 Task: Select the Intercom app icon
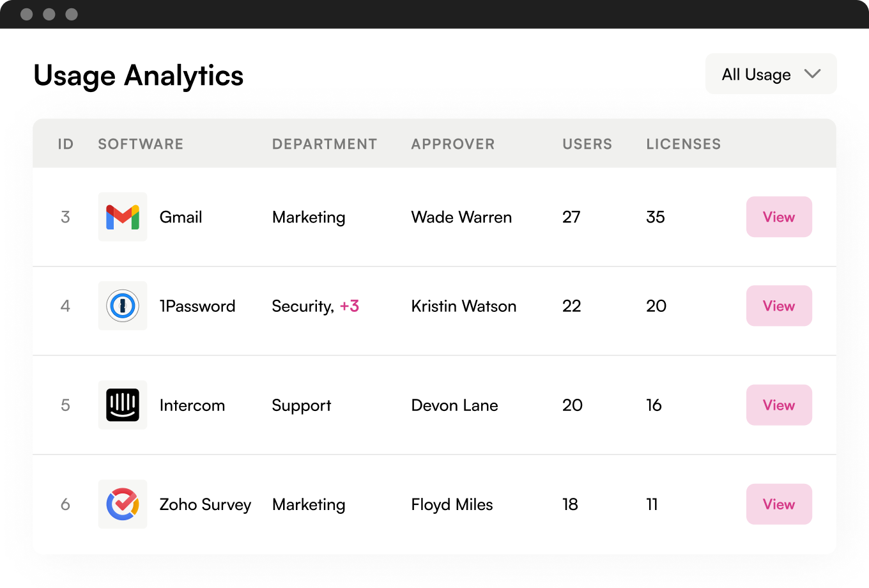tap(122, 405)
